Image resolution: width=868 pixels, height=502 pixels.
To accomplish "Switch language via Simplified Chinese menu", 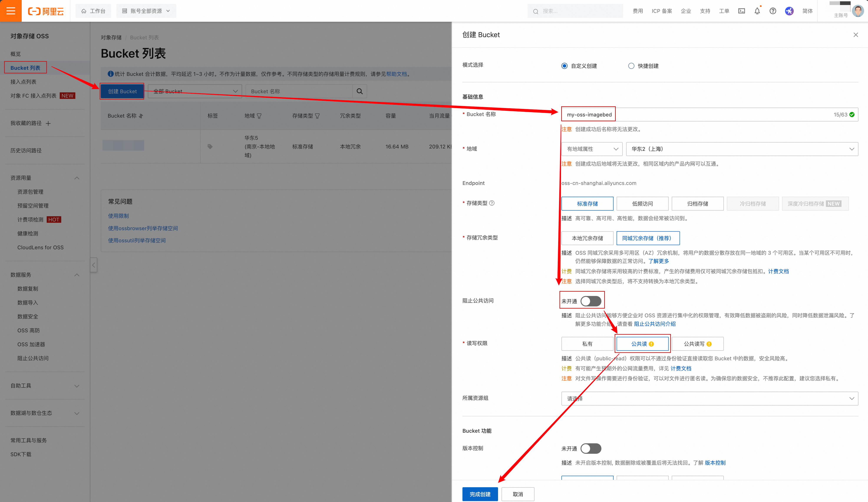I will click(807, 11).
